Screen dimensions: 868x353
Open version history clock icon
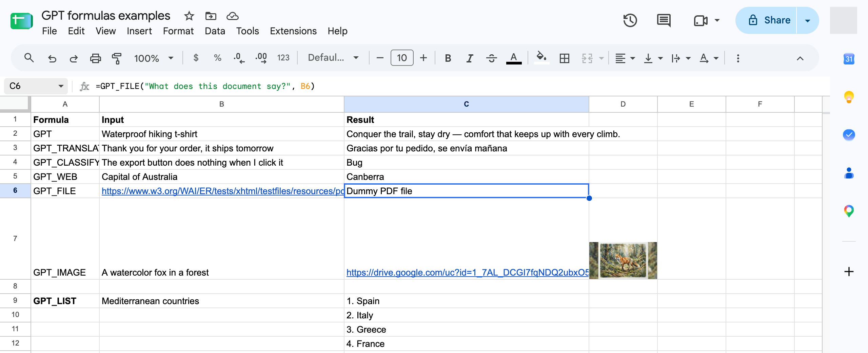630,20
